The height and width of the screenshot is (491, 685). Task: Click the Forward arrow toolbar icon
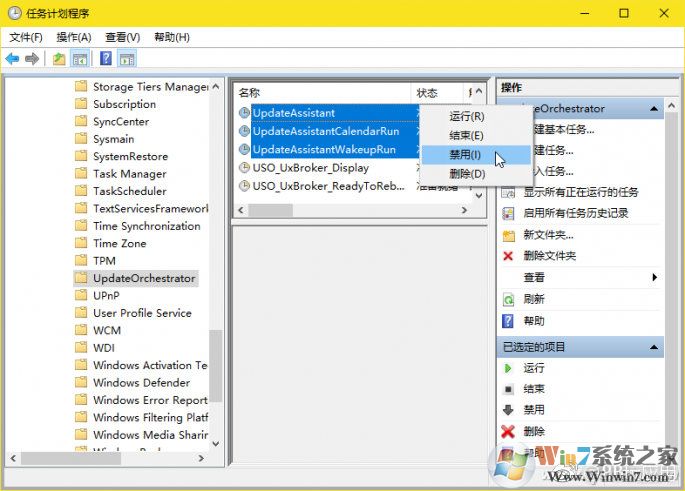coord(32,59)
